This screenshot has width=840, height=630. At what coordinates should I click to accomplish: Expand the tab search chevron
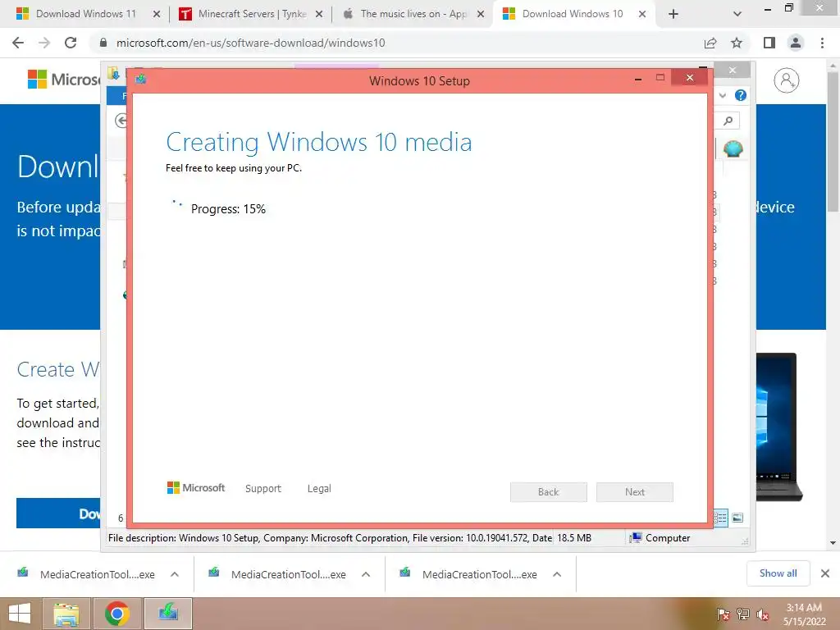pyautogui.click(x=737, y=14)
